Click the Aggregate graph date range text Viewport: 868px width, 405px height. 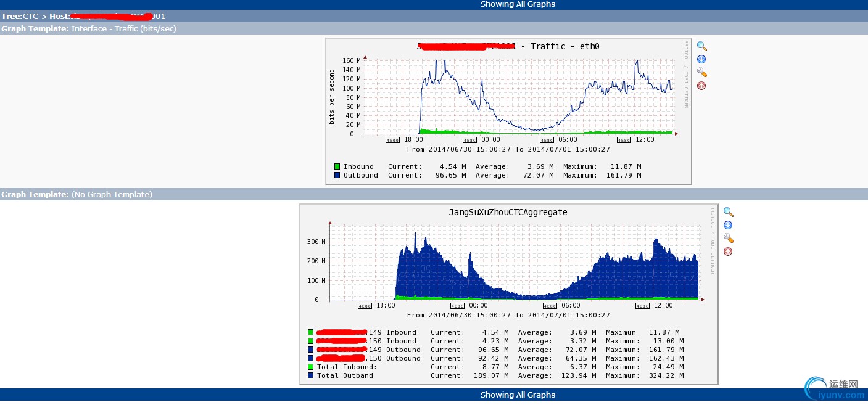(x=508, y=315)
